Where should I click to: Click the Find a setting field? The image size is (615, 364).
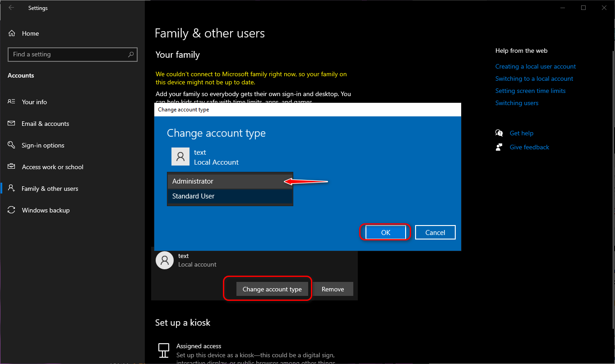68,55
